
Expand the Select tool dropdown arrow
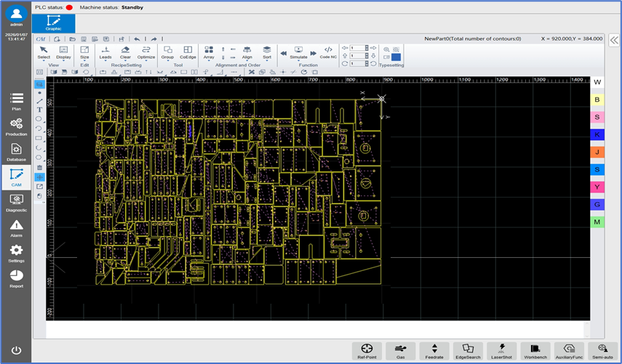point(44,60)
